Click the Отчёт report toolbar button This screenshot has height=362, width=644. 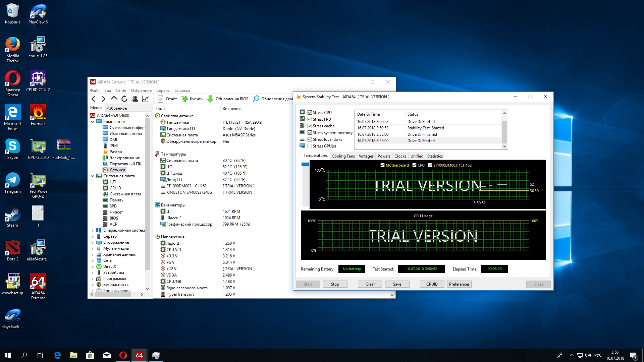(x=167, y=99)
